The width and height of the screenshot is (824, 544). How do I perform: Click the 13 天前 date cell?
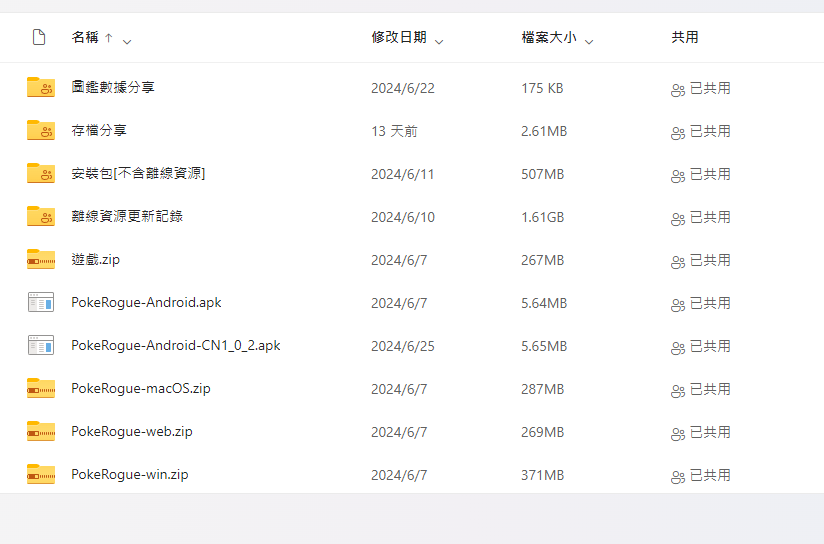click(x=394, y=131)
